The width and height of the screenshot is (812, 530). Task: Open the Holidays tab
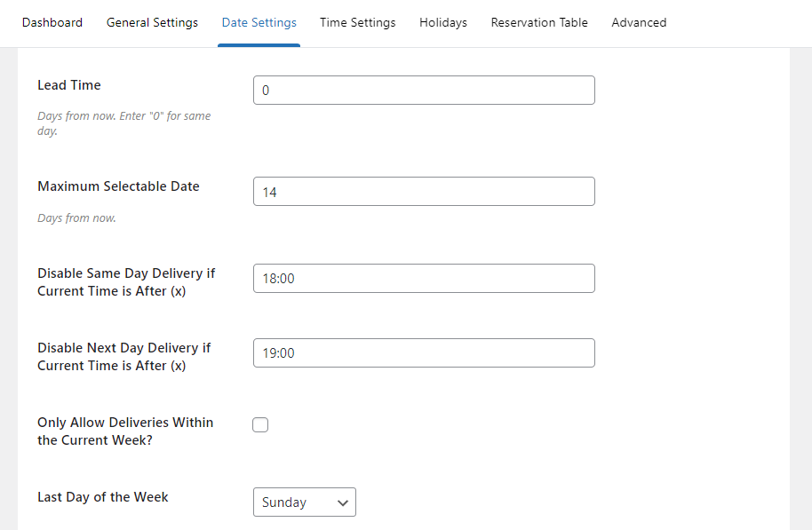[x=442, y=22]
